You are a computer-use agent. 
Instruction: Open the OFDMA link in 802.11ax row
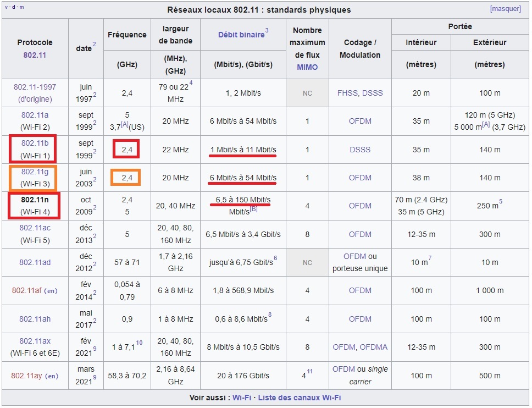(x=374, y=348)
